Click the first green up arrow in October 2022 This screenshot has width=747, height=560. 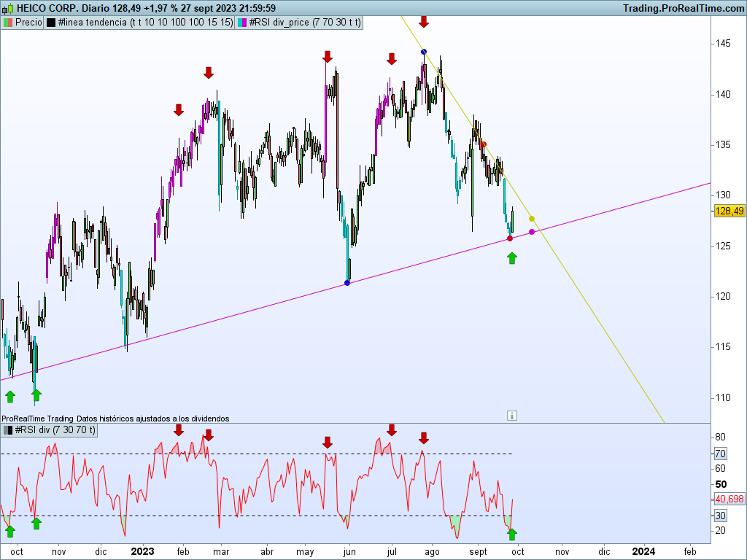point(10,396)
